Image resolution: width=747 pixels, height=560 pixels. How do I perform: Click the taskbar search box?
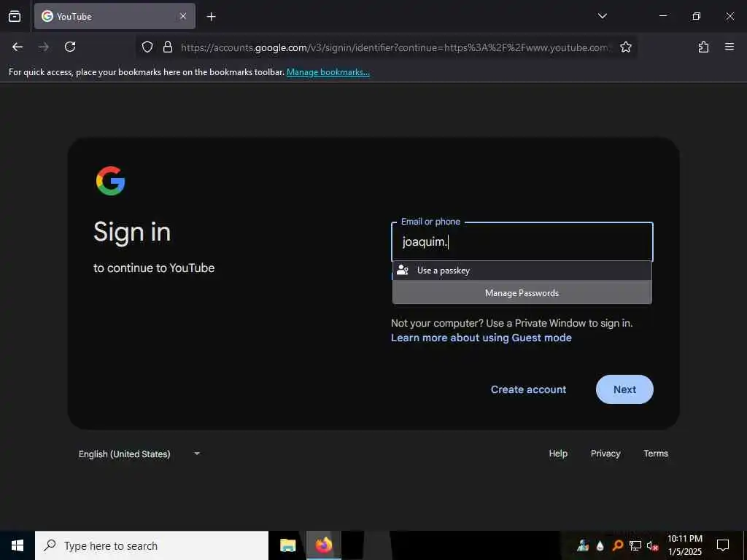coord(152,545)
